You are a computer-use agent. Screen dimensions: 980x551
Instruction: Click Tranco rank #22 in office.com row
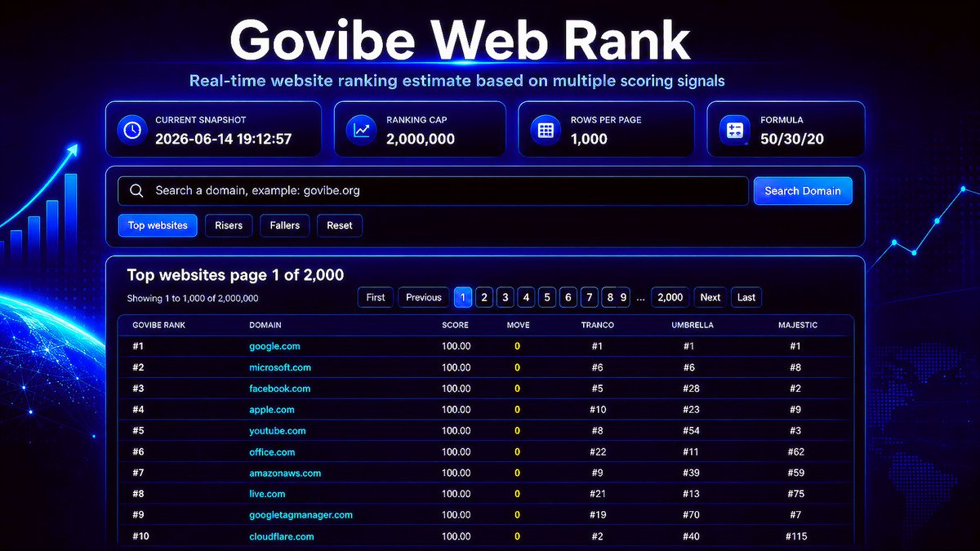(598, 452)
